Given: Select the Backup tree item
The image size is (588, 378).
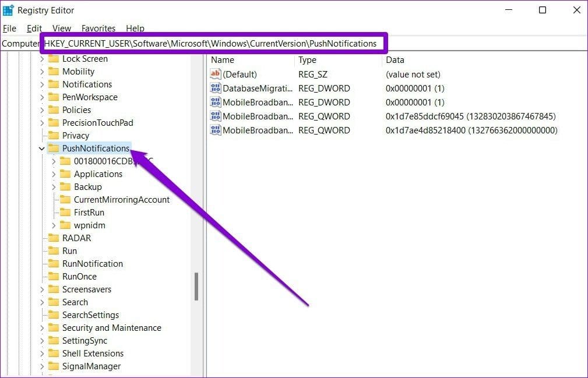Looking at the screenshot, I should tap(88, 187).
